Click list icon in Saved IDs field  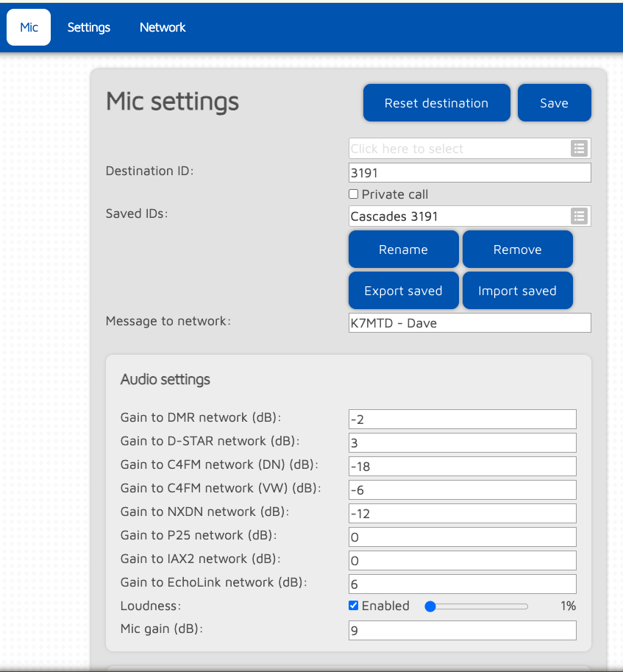tap(580, 216)
